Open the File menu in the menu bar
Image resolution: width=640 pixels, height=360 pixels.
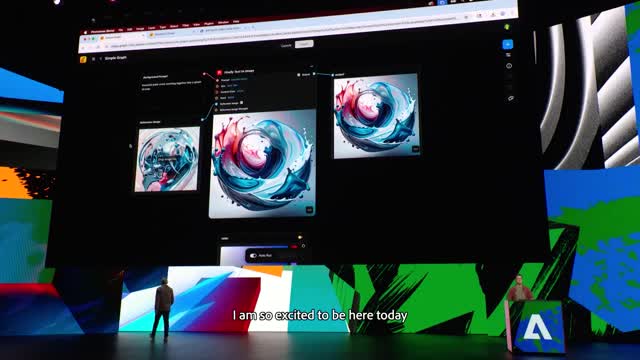click(x=120, y=30)
